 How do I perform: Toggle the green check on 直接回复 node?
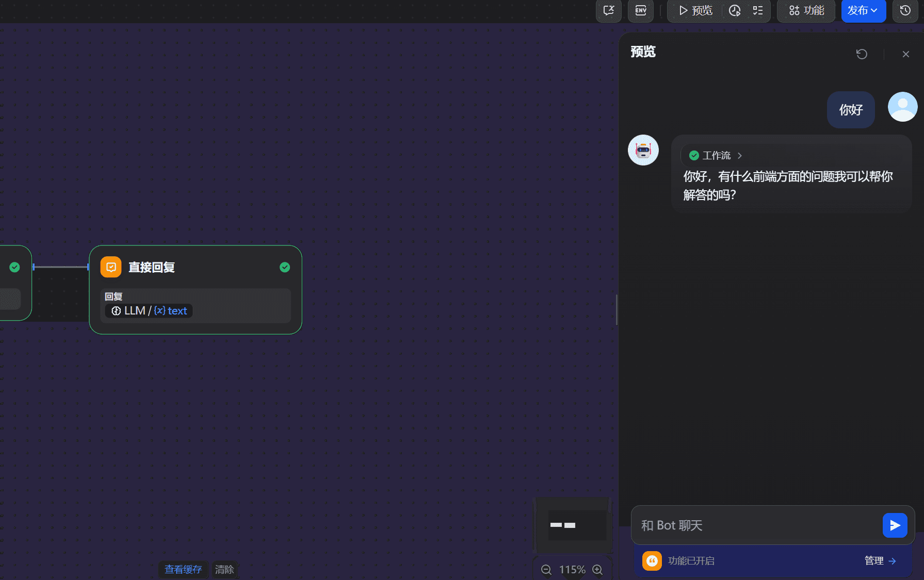(285, 267)
